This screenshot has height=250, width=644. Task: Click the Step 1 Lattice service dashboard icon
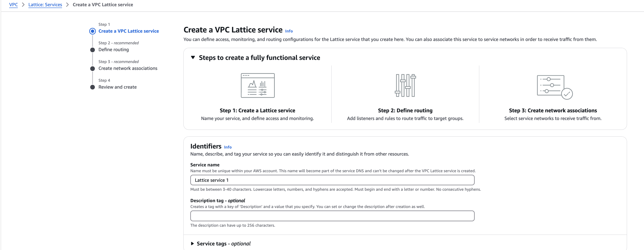click(x=257, y=85)
